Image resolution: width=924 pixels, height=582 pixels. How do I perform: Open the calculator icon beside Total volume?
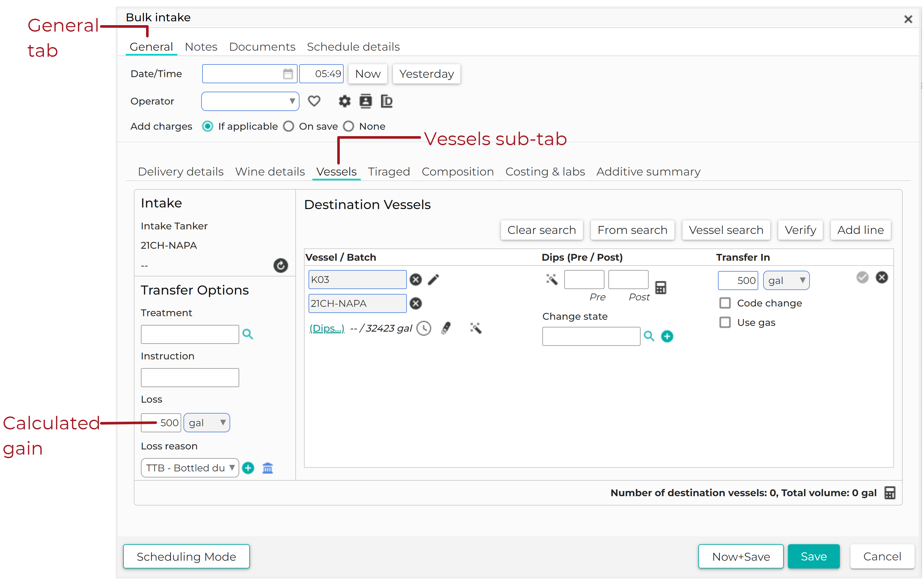(890, 493)
